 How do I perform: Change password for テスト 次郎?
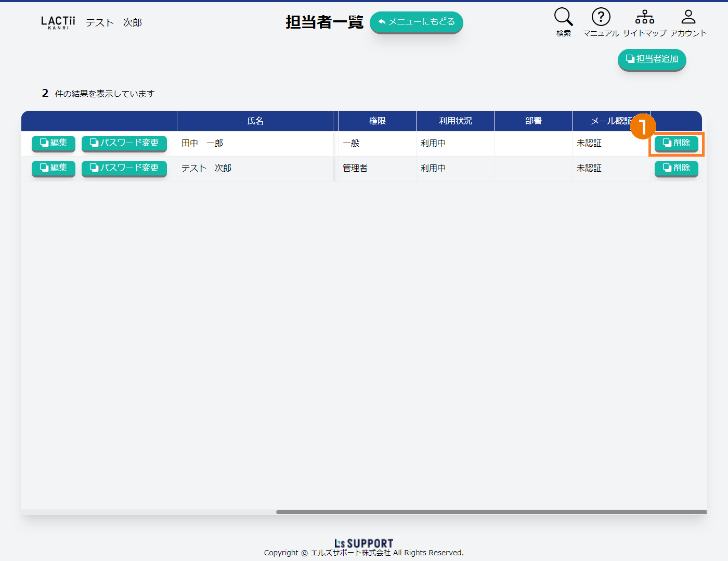click(x=124, y=168)
